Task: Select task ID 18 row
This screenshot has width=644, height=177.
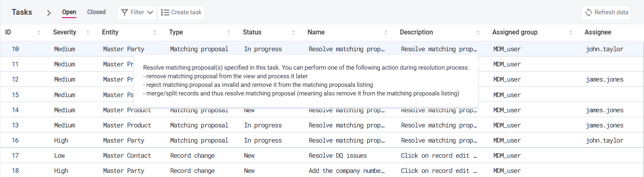Action: [x=15, y=171]
